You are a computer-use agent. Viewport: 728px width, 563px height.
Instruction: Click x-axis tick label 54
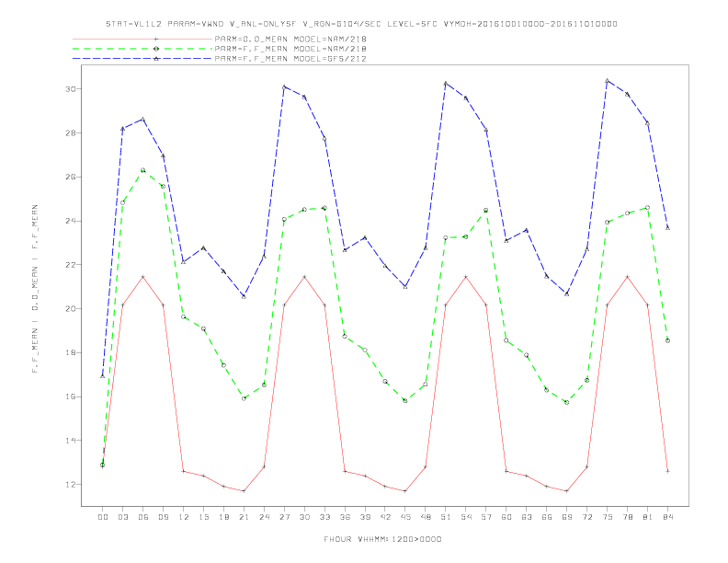point(466,517)
